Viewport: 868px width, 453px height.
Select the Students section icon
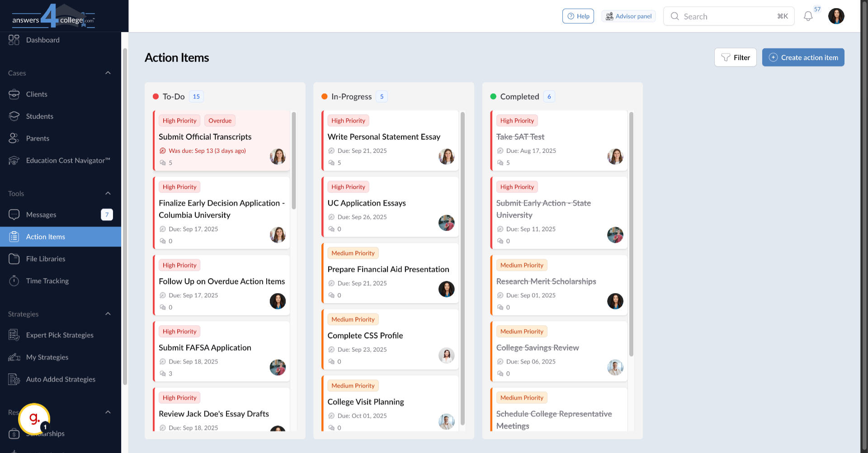(x=14, y=116)
